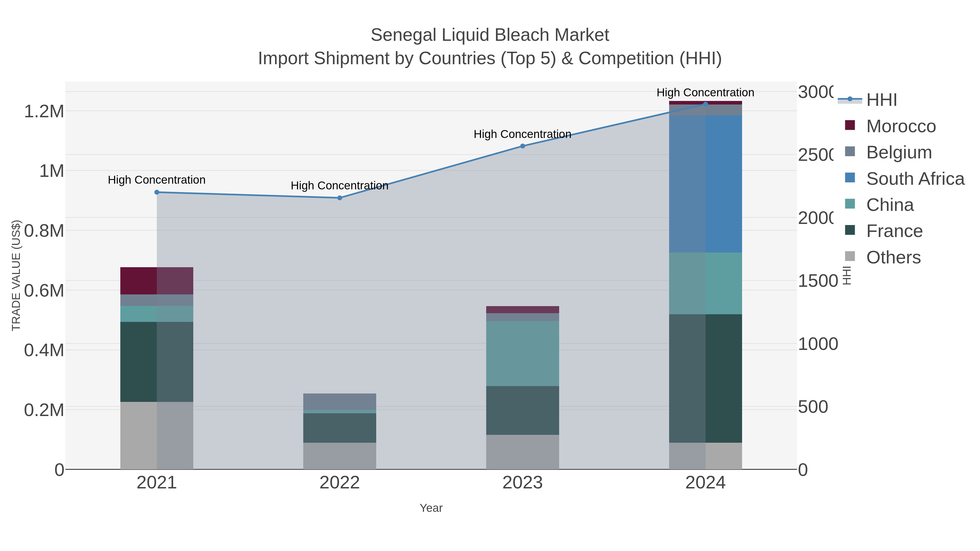Click the 1M left axis tick label

tap(52, 171)
